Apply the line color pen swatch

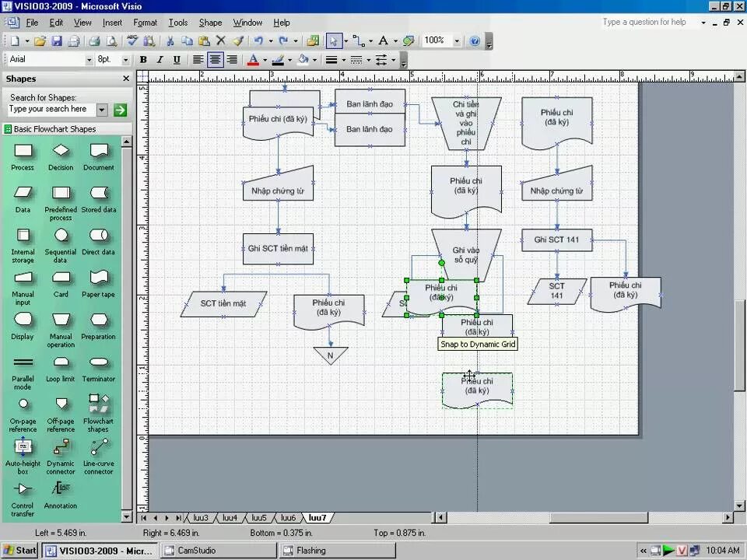[x=279, y=60]
